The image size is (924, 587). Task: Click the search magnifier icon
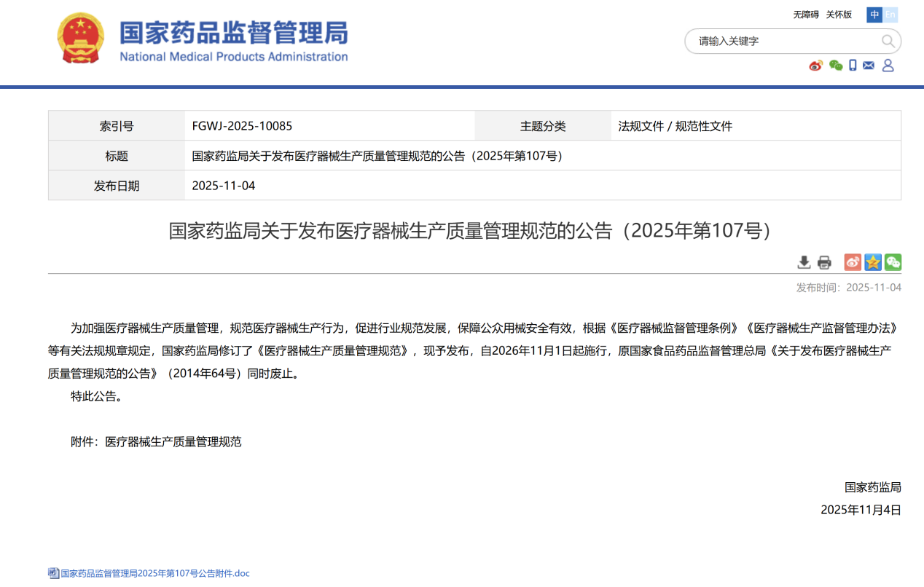888,42
